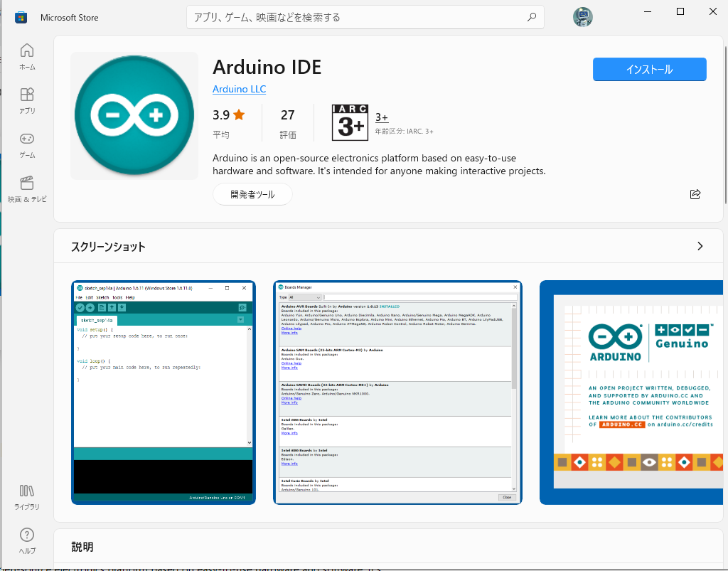
Task: Click the sketch editor screenshot thumbnail
Action: [x=163, y=393]
